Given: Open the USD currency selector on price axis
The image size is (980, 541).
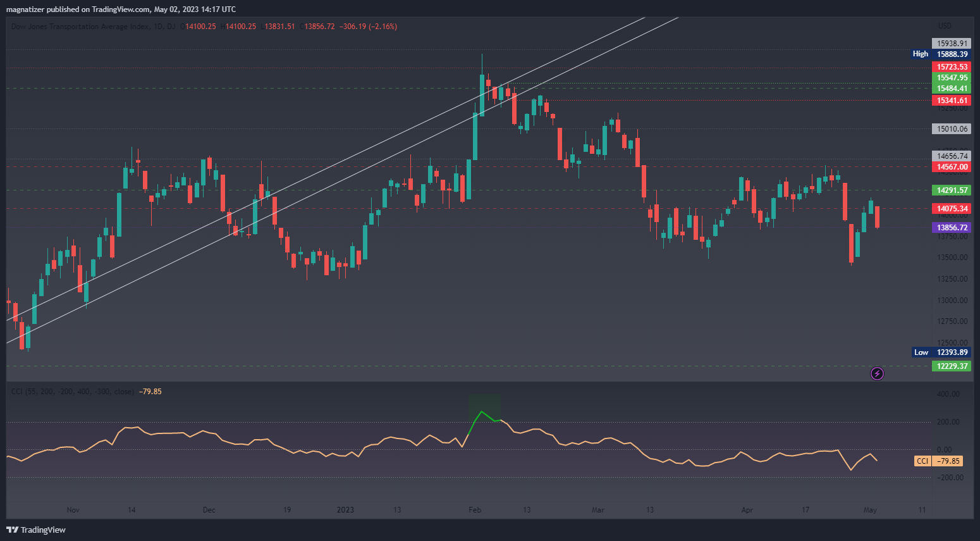Looking at the screenshot, I should (945, 26).
